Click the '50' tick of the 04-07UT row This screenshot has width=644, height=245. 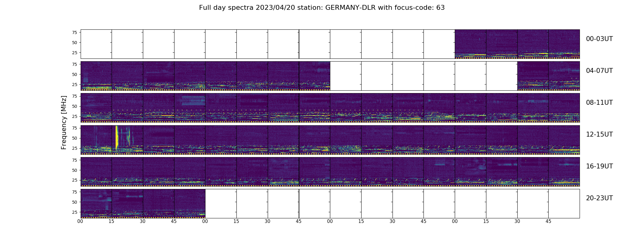[75, 74]
